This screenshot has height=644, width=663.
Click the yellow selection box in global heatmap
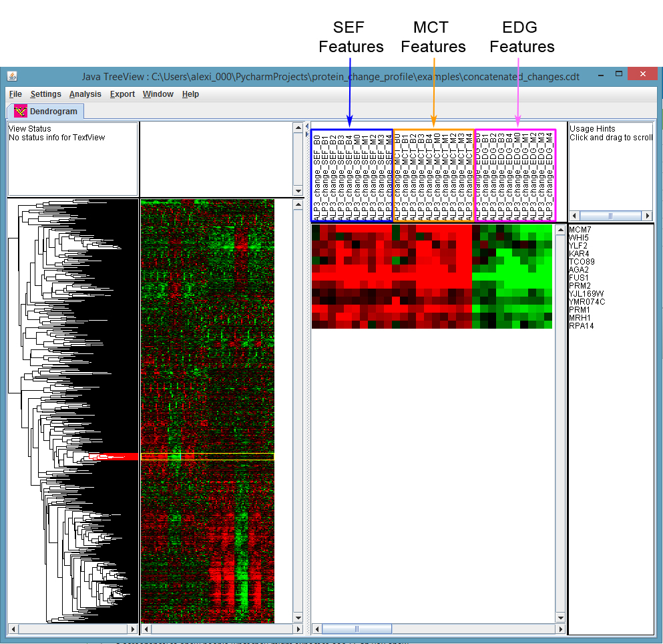pos(207,456)
